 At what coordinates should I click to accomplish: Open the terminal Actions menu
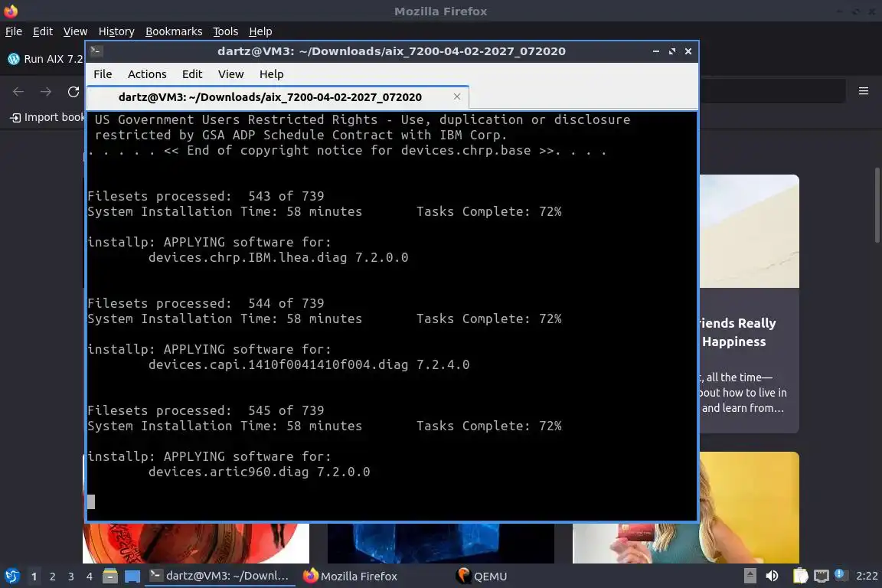[x=147, y=74]
